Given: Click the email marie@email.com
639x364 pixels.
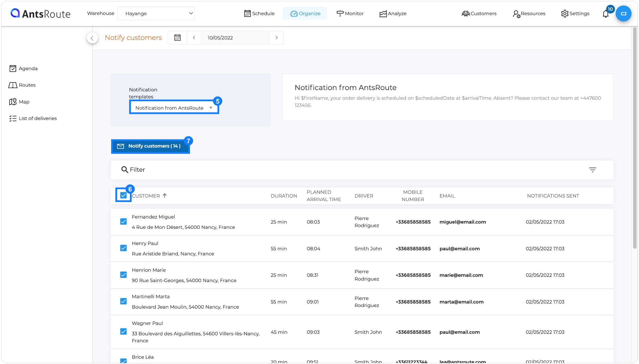Looking at the screenshot, I should click(x=461, y=275).
